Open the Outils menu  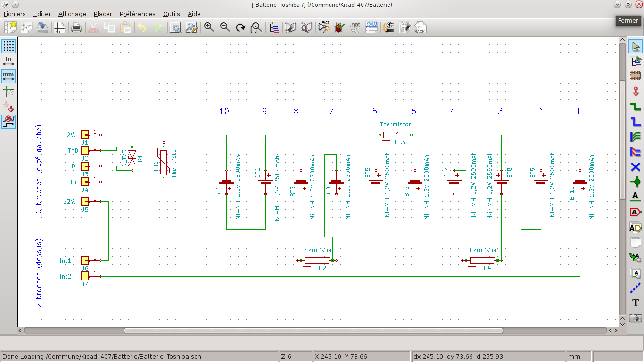click(x=171, y=14)
